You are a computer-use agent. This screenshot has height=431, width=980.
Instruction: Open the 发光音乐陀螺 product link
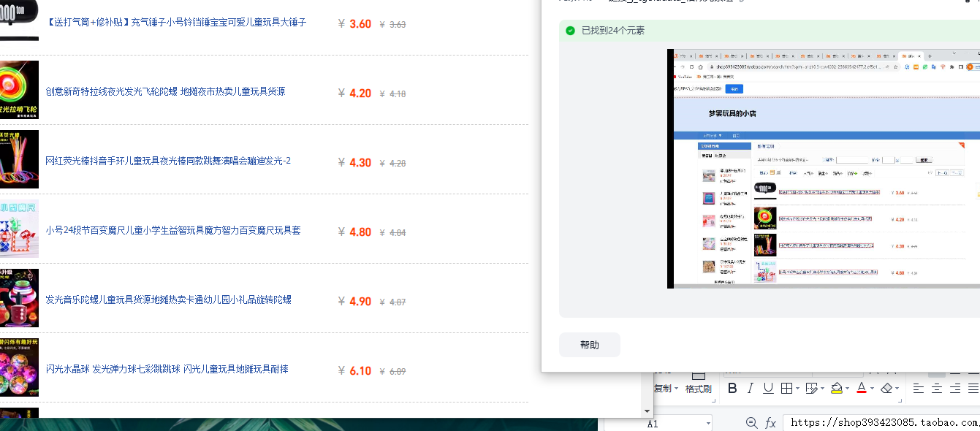[169, 300]
